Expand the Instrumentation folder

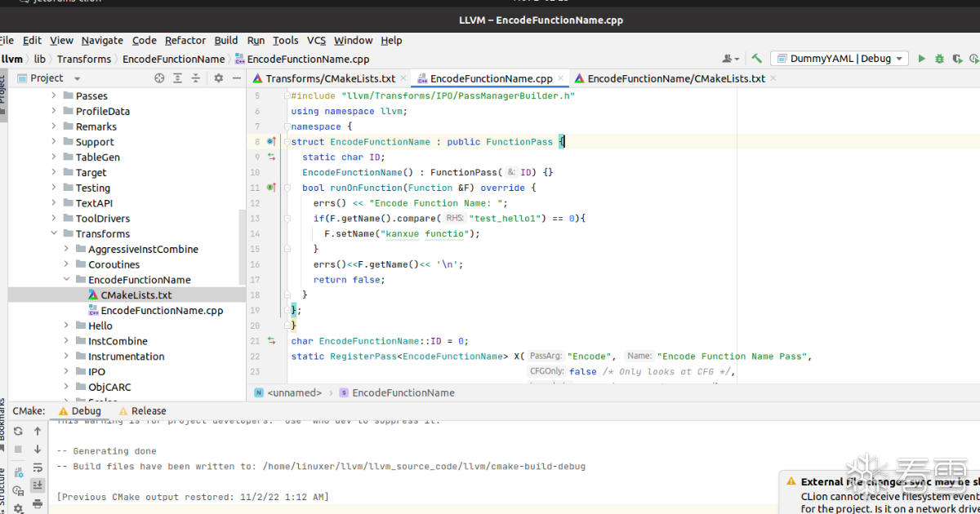coord(67,357)
